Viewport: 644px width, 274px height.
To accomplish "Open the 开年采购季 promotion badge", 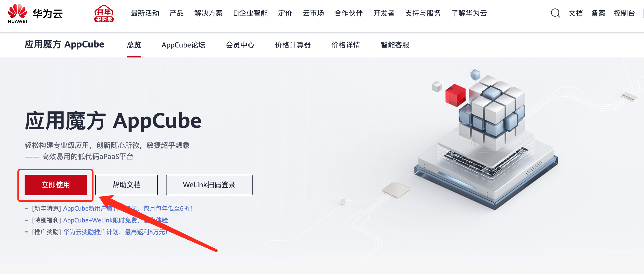I will [104, 13].
